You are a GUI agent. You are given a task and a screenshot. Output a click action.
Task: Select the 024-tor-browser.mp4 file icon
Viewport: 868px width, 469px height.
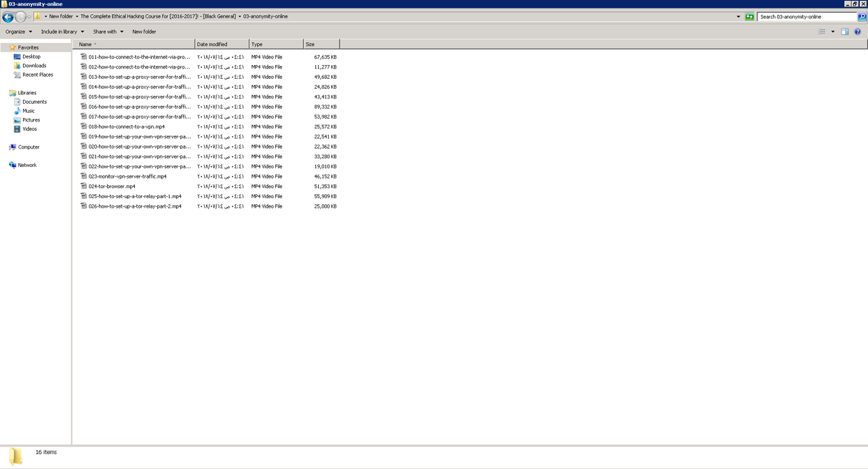(x=84, y=186)
